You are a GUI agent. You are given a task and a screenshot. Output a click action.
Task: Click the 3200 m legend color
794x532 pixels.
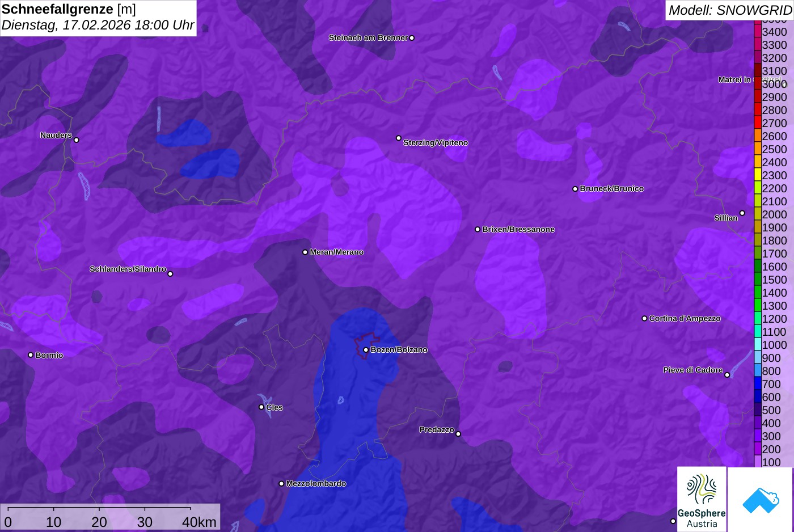[758, 57]
